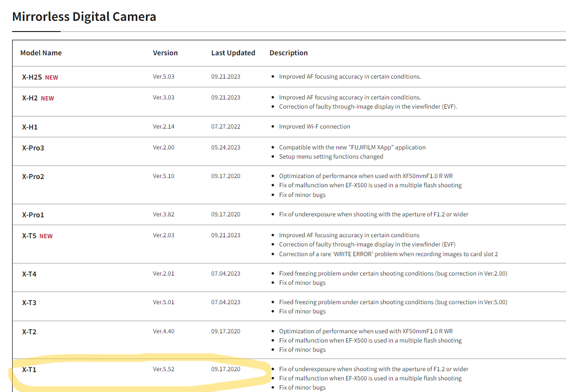Click the X-H1 date 07.27.2022
The width and height of the screenshot is (566, 392).
point(226,127)
